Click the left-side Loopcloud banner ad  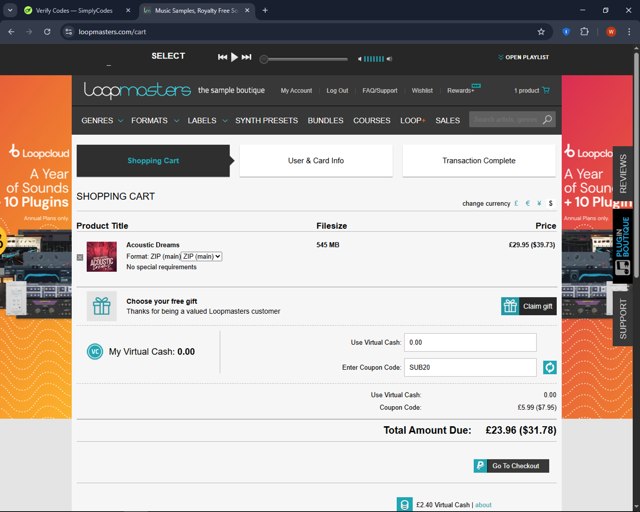tap(36, 247)
